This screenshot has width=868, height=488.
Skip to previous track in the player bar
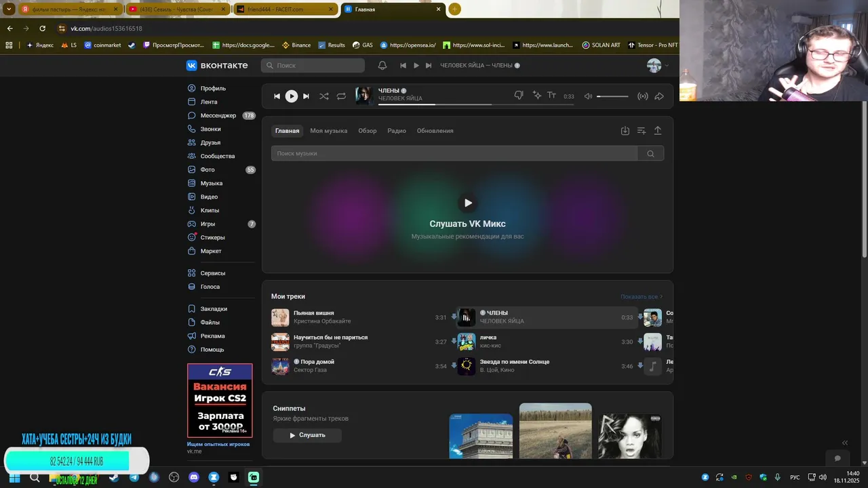277,96
